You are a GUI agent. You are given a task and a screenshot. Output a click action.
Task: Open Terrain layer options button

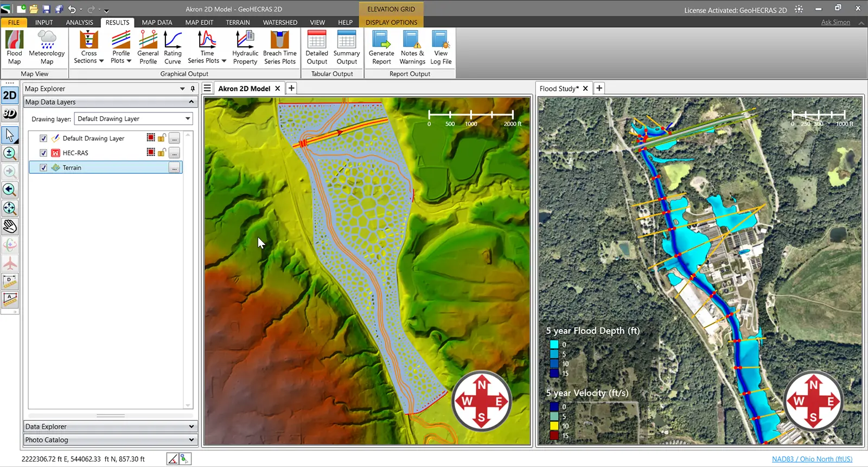coord(174,168)
